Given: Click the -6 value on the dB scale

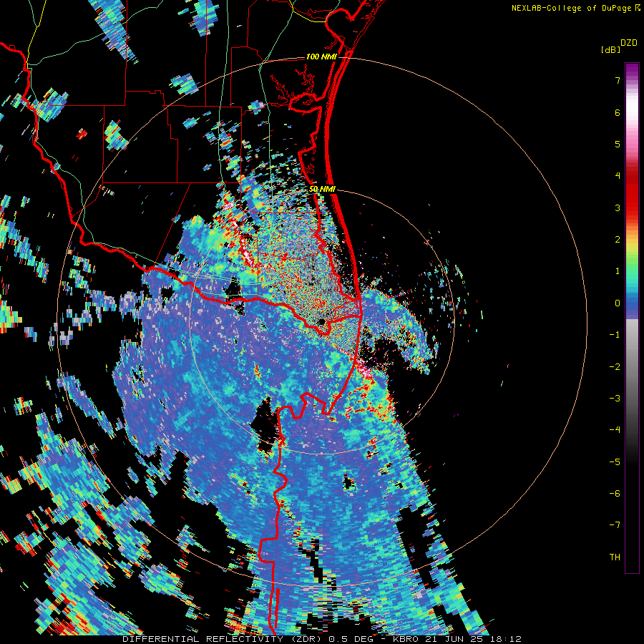Looking at the screenshot, I should tap(615, 494).
